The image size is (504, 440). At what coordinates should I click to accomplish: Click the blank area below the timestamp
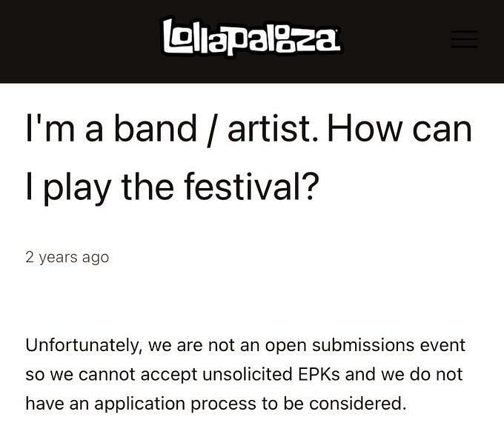tap(252, 300)
